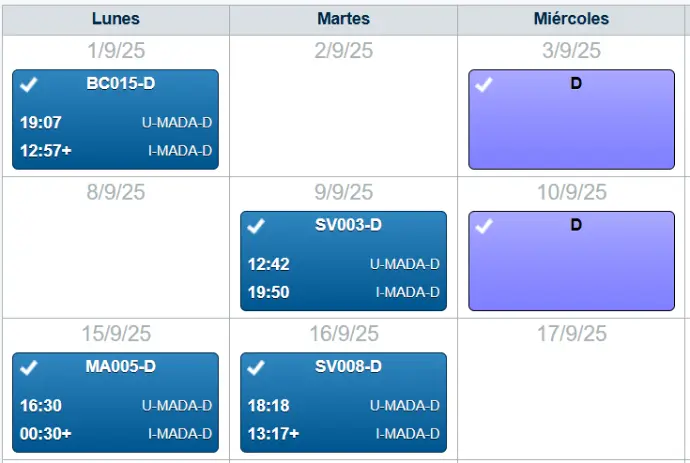Screen dimensions: 690x463
Task: Click checkmark on 10/9/25 purple D block
Action: [484, 226]
